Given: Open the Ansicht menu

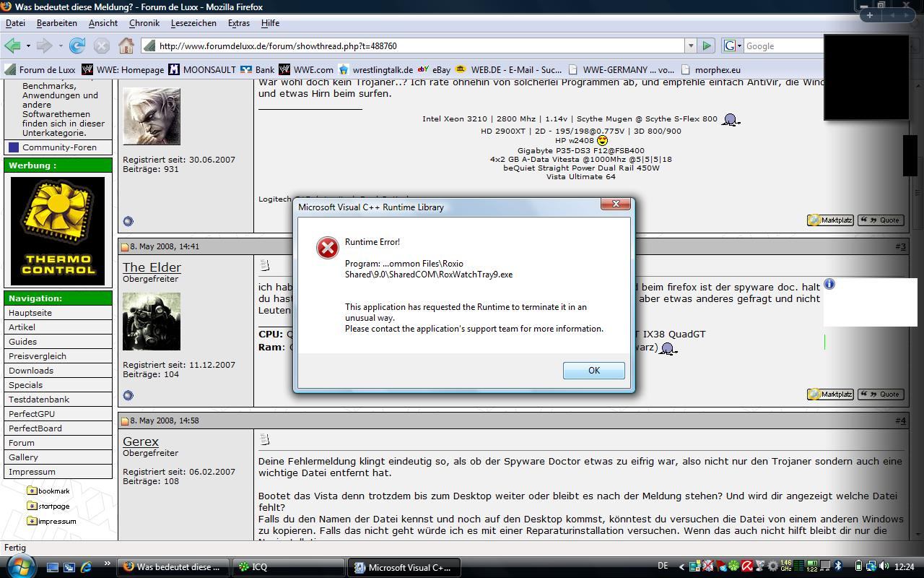Looking at the screenshot, I should pos(103,23).
